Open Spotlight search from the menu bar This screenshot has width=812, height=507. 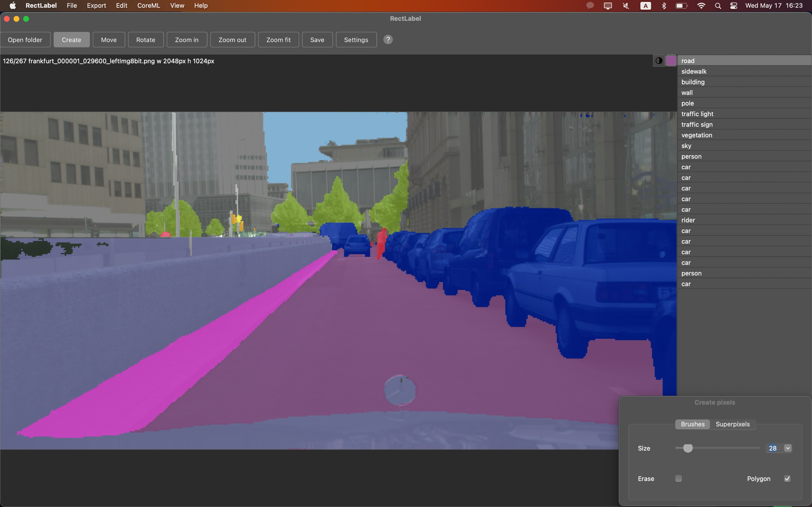718,6
